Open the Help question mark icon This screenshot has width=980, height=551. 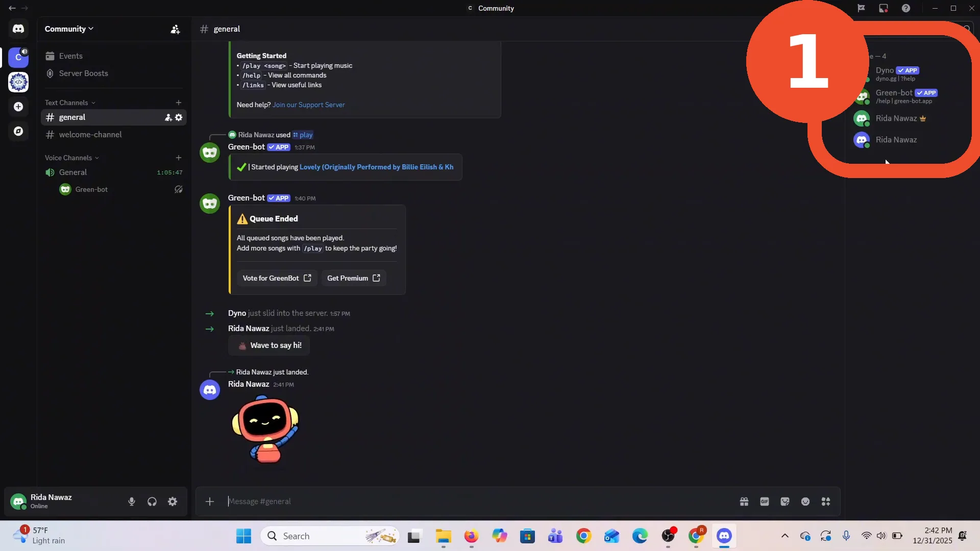point(906,8)
